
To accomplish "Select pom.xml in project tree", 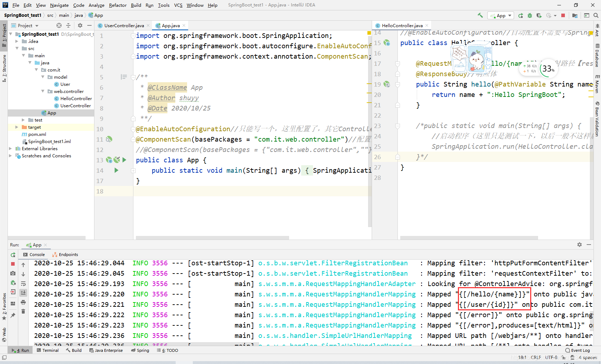I will (x=37, y=134).
